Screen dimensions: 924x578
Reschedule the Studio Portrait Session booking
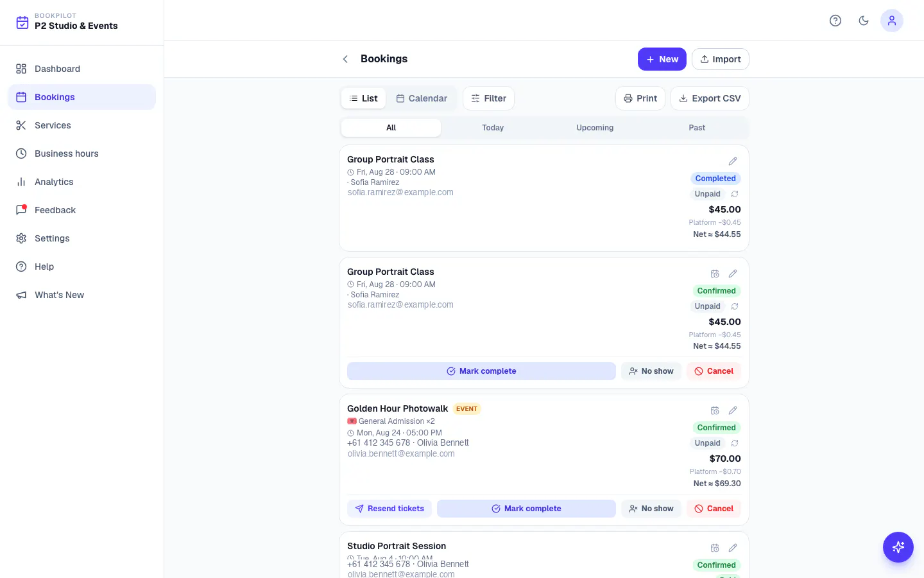[x=715, y=548]
